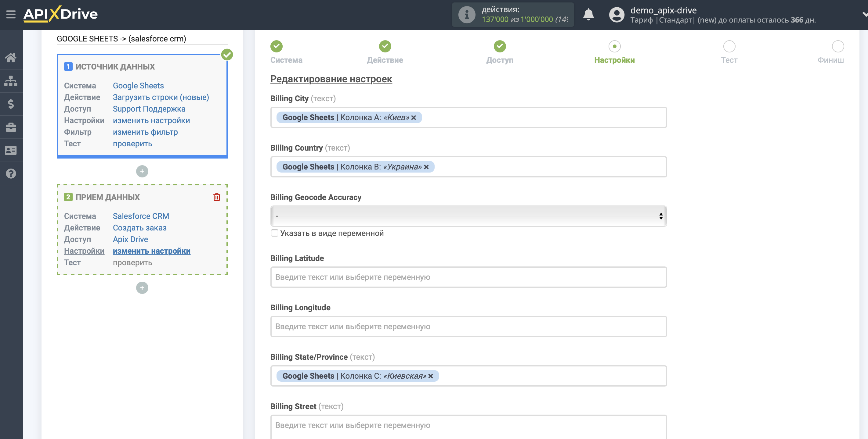Open the Billing Geocode Accuracy dropdown
The width and height of the screenshot is (868, 439).
[x=468, y=216]
